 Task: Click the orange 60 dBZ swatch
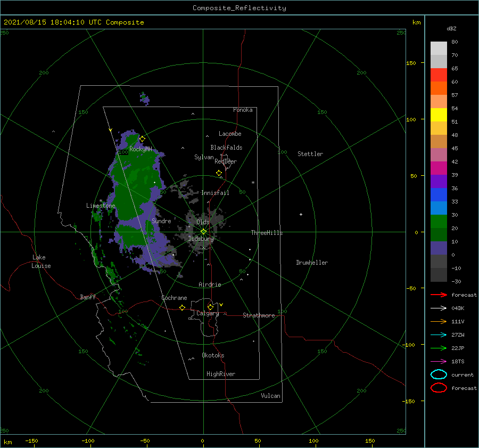439,88
